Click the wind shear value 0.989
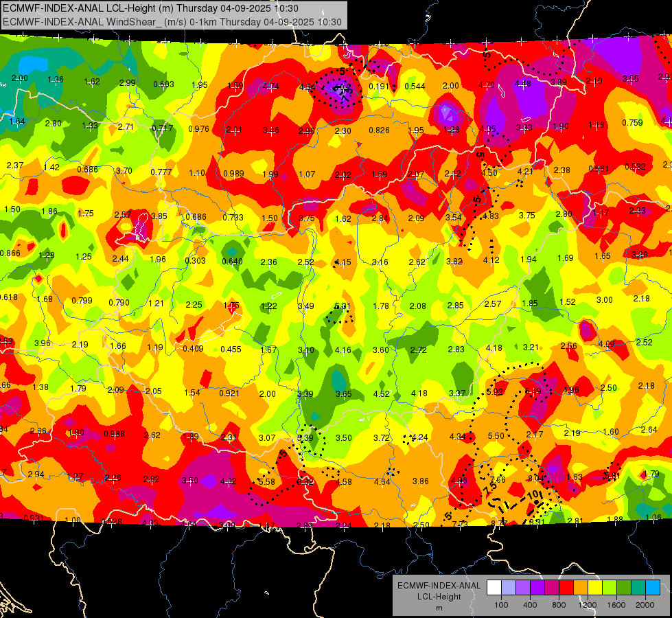 pyautogui.click(x=233, y=173)
